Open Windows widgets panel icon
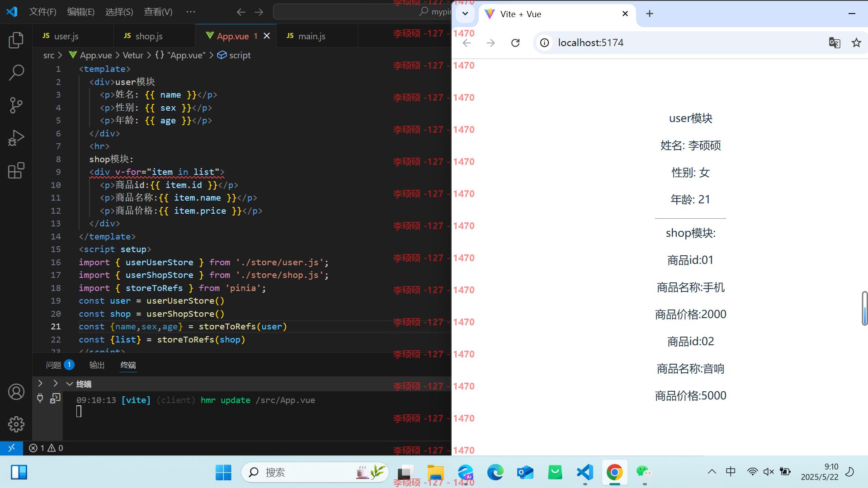Image resolution: width=868 pixels, height=488 pixels. pyautogui.click(x=19, y=472)
